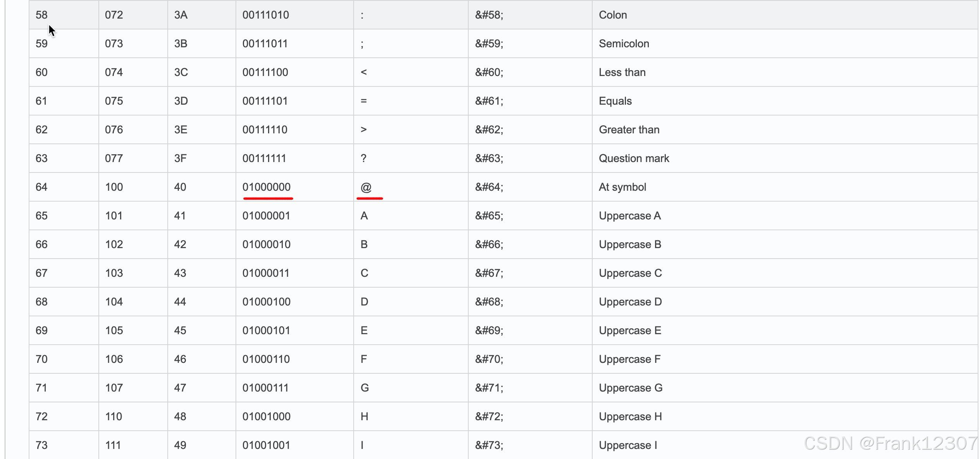Click the underlined @ symbol character

point(366,187)
